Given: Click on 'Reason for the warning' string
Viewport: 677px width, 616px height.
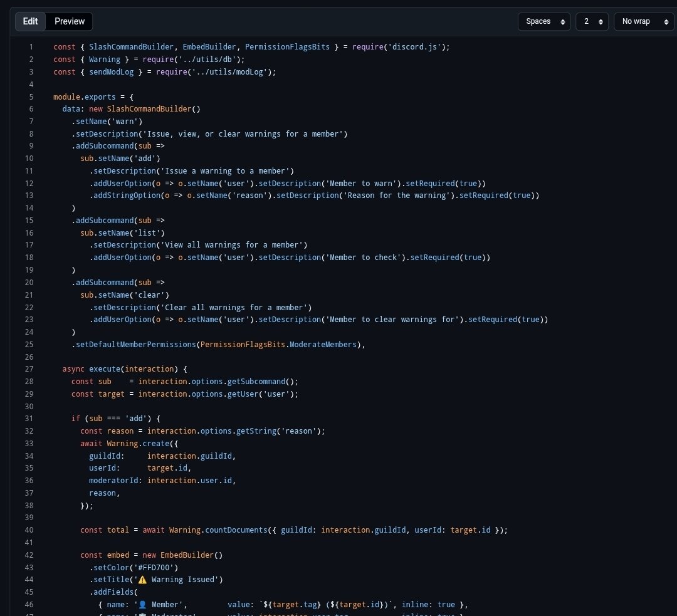Looking at the screenshot, I should pos(397,196).
